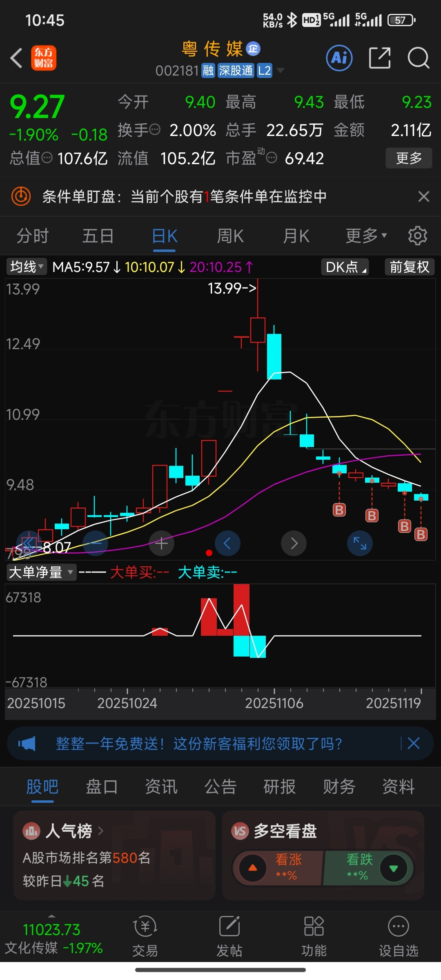Dismiss the new-customer promo banner
This screenshot has height=980, width=441.
point(414,743)
